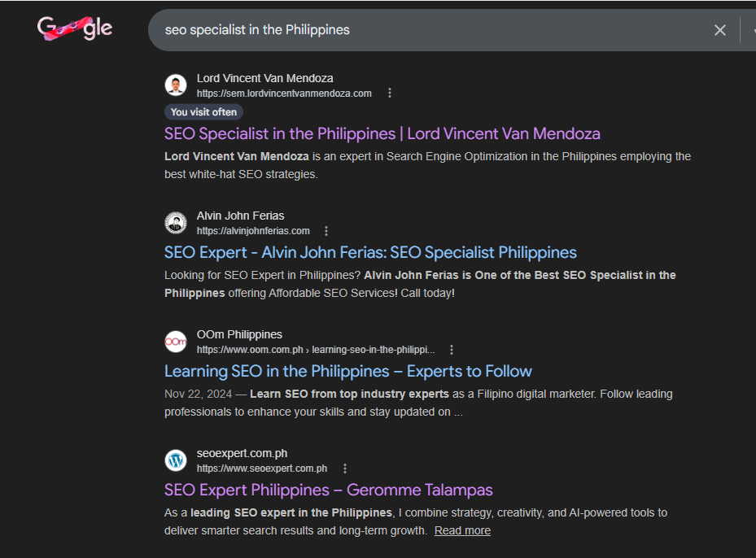Image resolution: width=756 pixels, height=558 pixels.
Task: Open 'SEO Expert Philippines – Geromme Talampas' result
Action: pyautogui.click(x=328, y=490)
